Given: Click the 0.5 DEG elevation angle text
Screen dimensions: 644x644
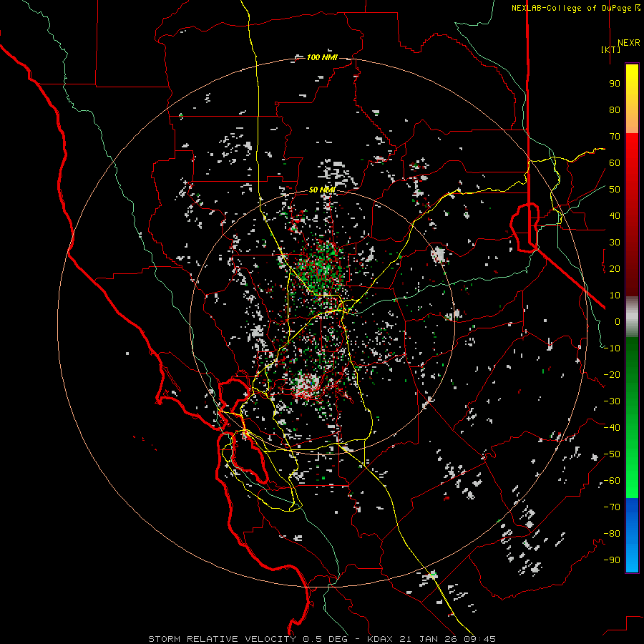Looking at the screenshot, I should (x=326, y=639).
